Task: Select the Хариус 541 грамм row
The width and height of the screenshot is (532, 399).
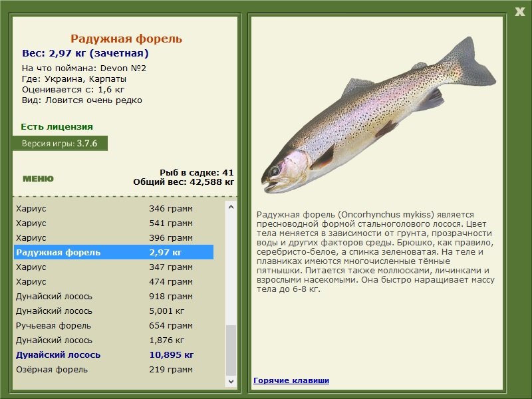Action: (x=114, y=223)
